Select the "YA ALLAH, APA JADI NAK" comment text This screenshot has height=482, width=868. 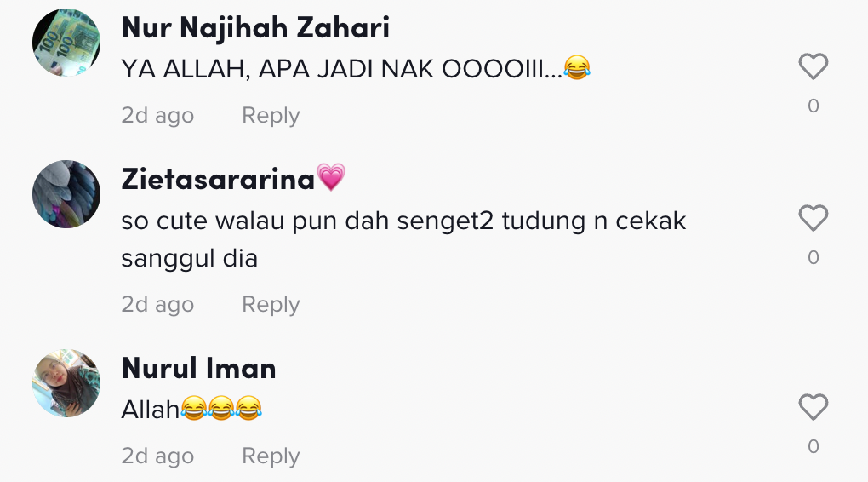pyautogui.click(x=356, y=69)
